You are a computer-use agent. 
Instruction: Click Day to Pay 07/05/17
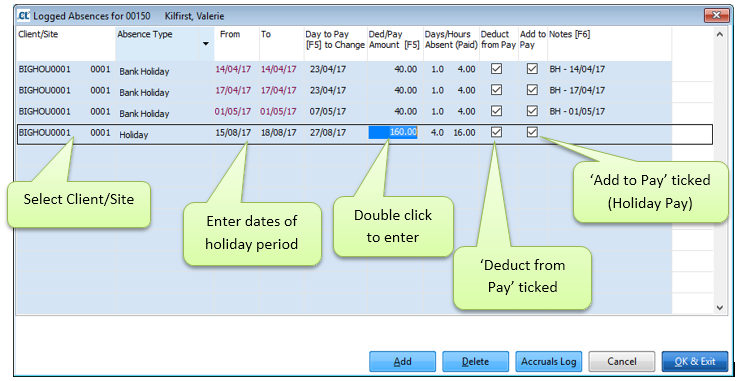click(328, 111)
